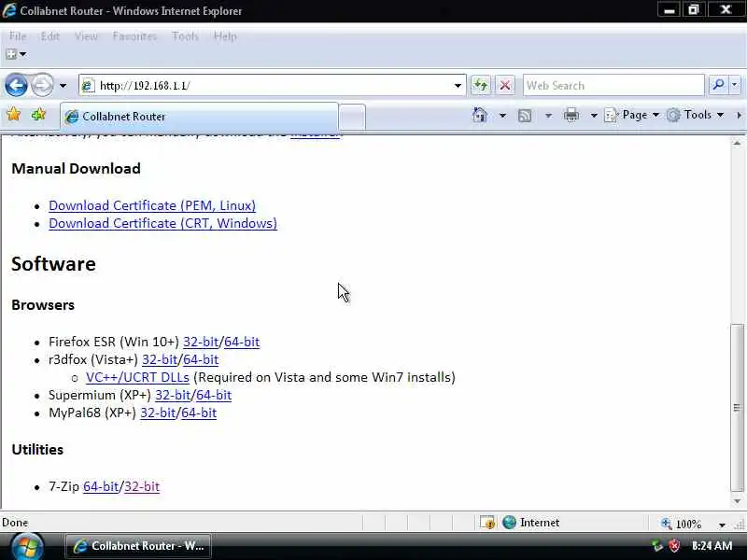Click the small toolbar icon below File menu

pyautogui.click(x=16, y=54)
